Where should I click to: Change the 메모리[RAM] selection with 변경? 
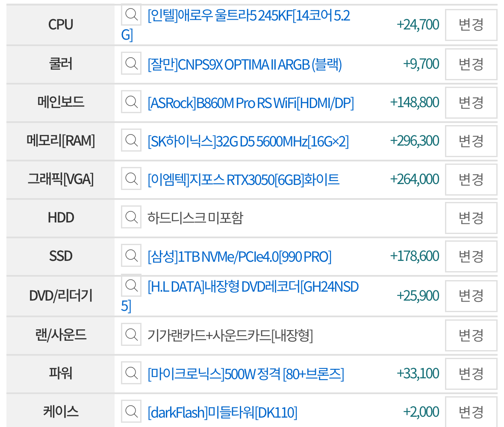coord(471,141)
